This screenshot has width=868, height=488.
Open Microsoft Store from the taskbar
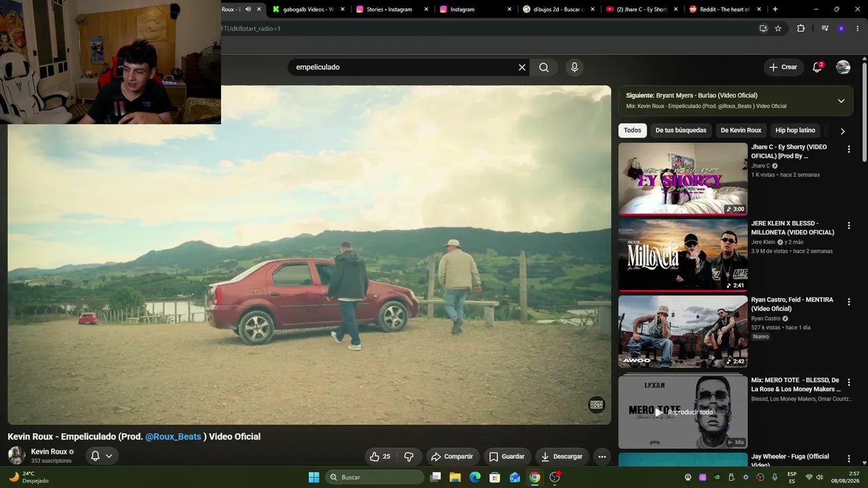(495, 477)
